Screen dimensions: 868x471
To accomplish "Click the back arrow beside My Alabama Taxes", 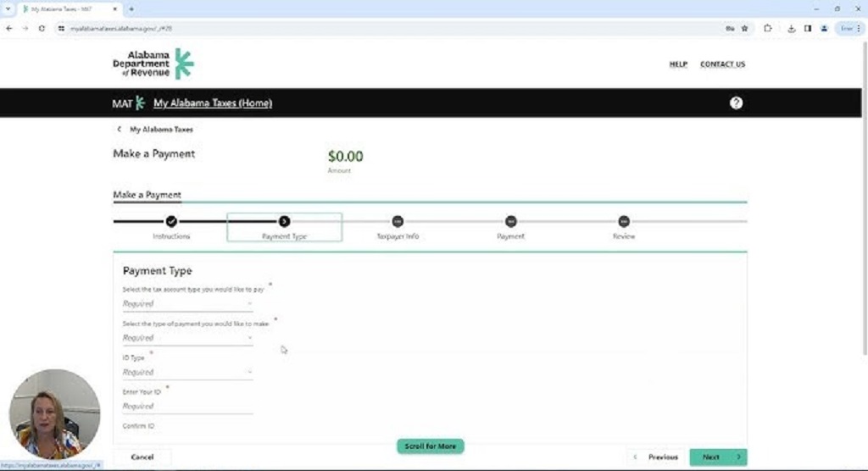I will pyautogui.click(x=119, y=130).
